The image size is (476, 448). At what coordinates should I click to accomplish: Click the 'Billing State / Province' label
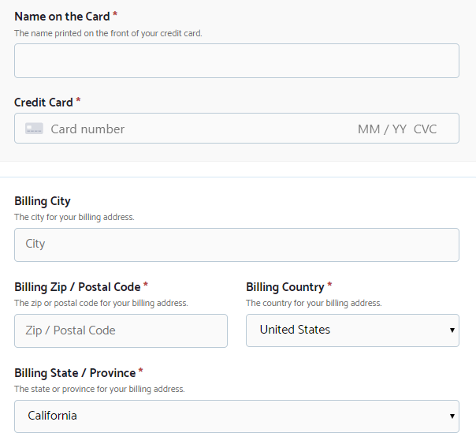[75, 372]
